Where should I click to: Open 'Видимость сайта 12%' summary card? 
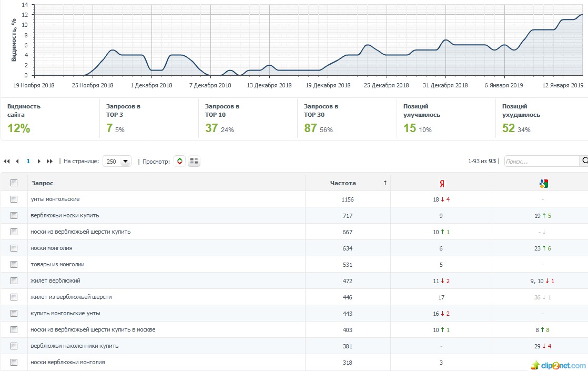pos(50,118)
